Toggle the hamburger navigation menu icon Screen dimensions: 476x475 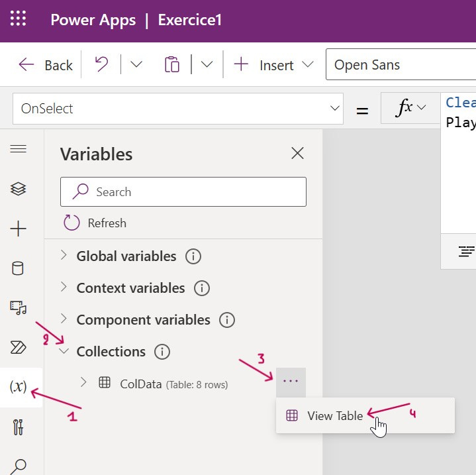19,149
